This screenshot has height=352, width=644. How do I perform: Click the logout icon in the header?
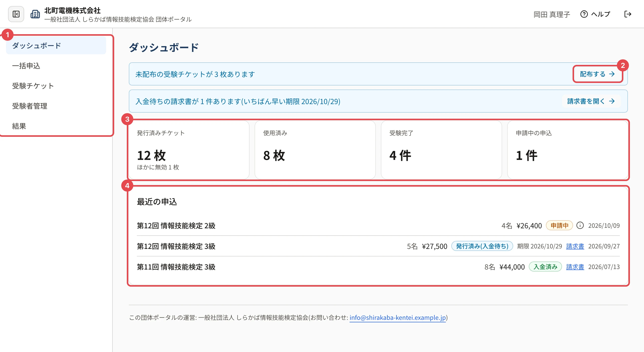coord(628,14)
